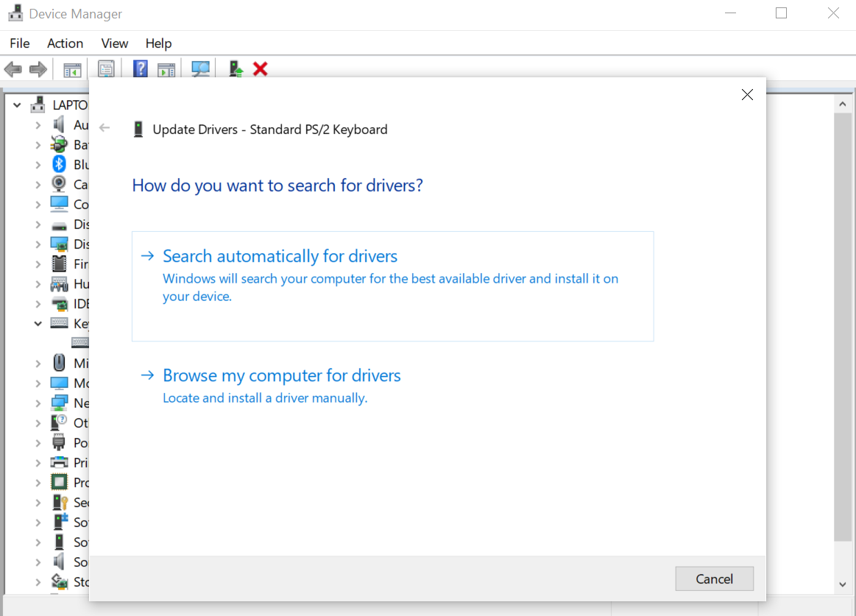Select the Cameras webcam icon in tree
The height and width of the screenshot is (616, 856).
[59, 184]
